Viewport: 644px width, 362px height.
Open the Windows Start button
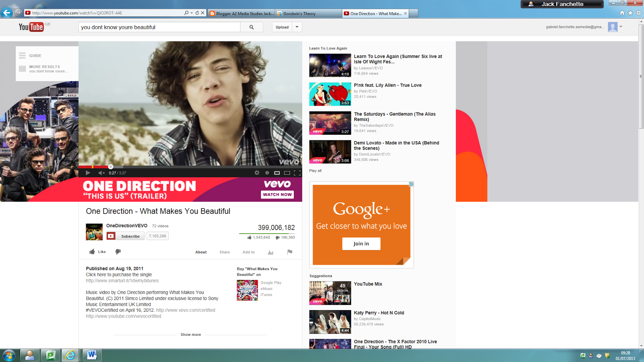pos(9,355)
